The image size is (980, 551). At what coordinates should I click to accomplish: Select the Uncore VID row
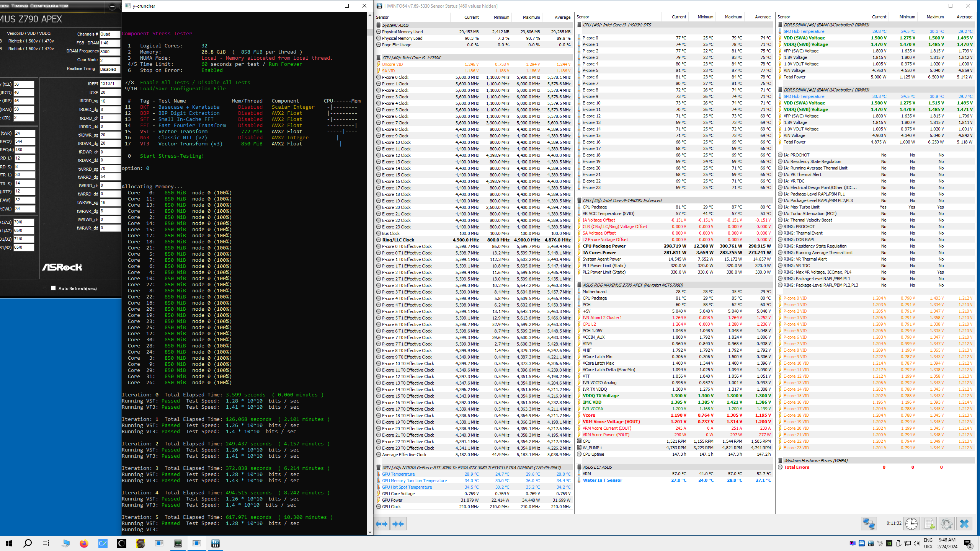[x=474, y=64]
